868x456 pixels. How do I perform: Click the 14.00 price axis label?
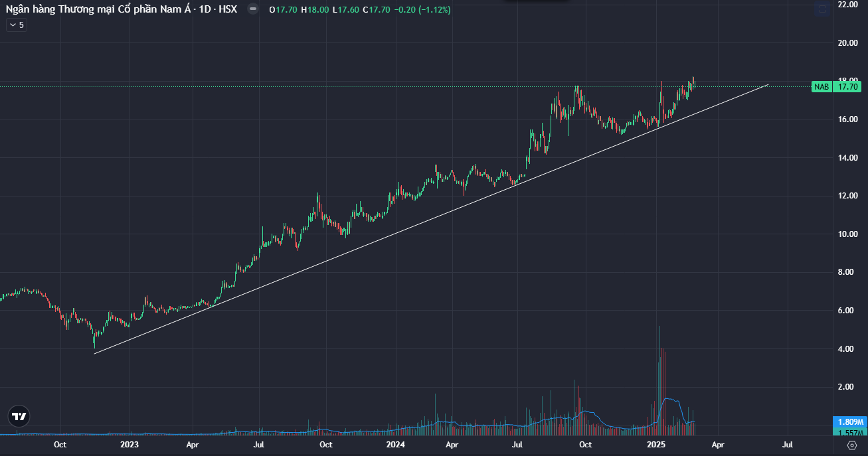pyautogui.click(x=848, y=158)
